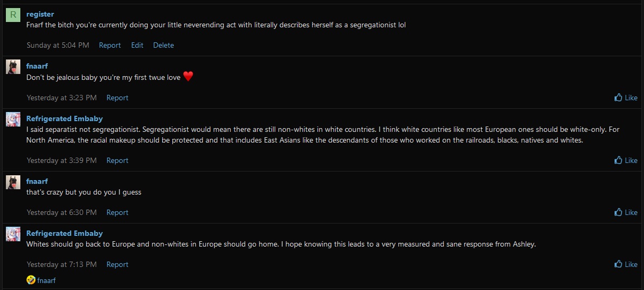Open Refrigerated Embaby username on the 7:13 PM post
The height and width of the screenshot is (290, 644).
pos(64,233)
